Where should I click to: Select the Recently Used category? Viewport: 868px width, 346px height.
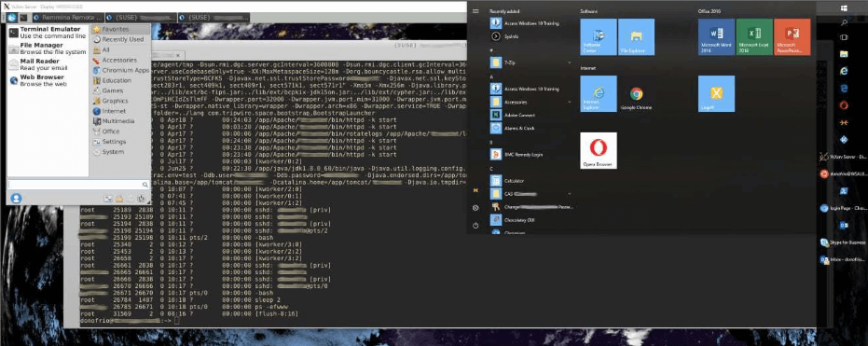pos(119,39)
